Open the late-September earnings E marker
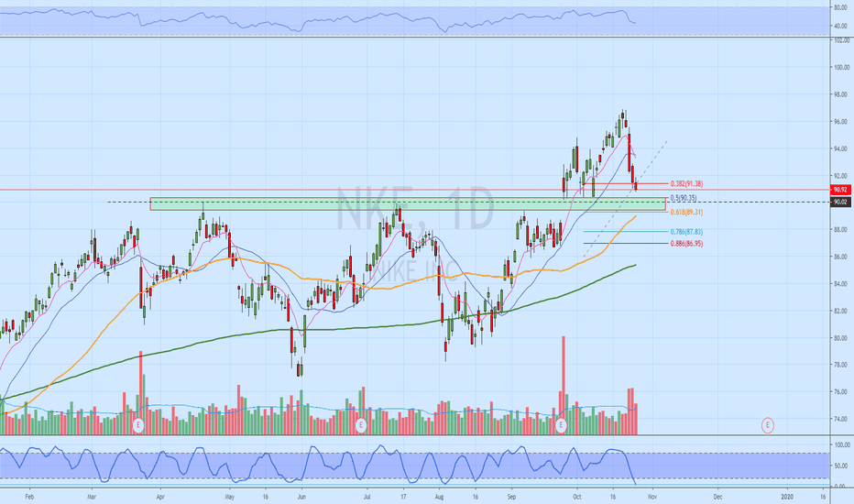The image size is (854, 504). [x=561, y=425]
